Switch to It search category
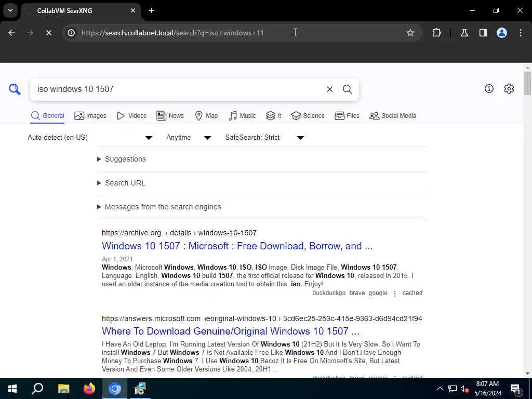The width and height of the screenshot is (532, 399). pos(273,116)
